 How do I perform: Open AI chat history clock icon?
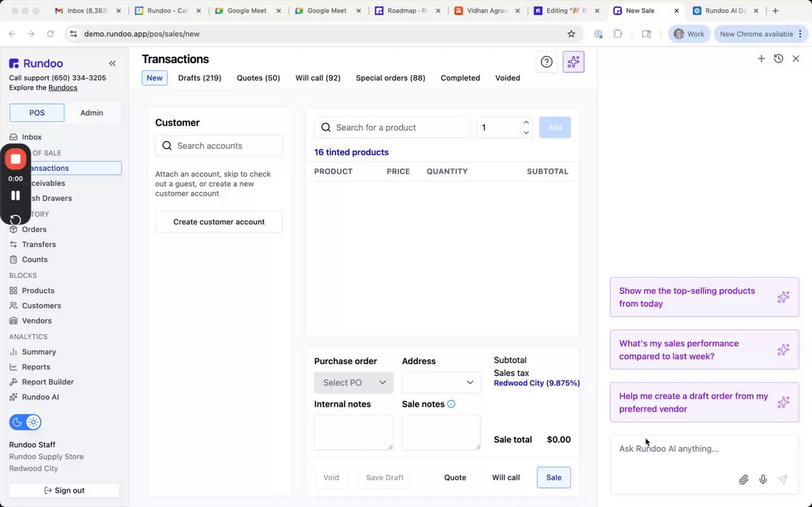click(778, 58)
